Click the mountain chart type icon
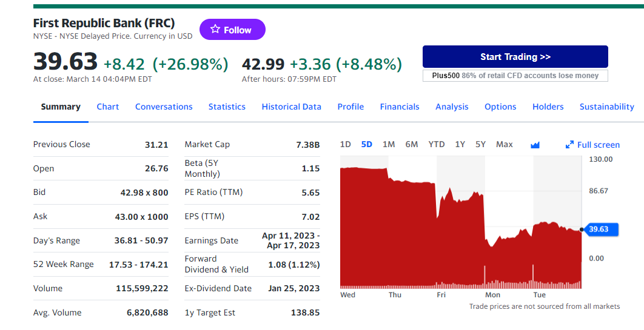 (535, 145)
